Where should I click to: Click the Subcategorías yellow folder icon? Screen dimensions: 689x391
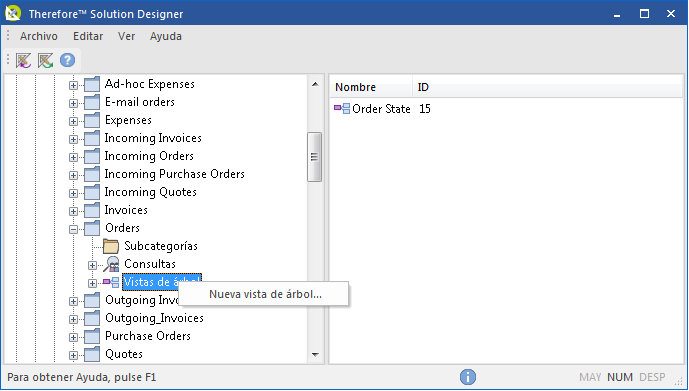click(111, 246)
